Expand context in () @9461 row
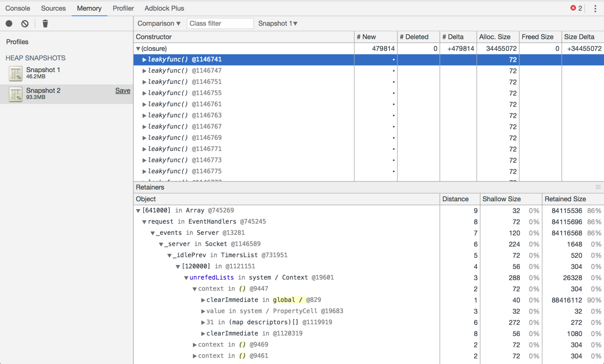Image resolution: width=604 pixels, height=364 pixels. pyautogui.click(x=195, y=356)
